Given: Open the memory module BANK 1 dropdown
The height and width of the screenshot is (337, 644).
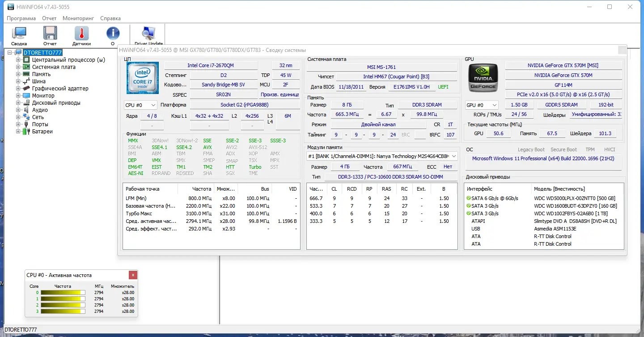Looking at the screenshot, I should pyautogui.click(x=382, y=156).
